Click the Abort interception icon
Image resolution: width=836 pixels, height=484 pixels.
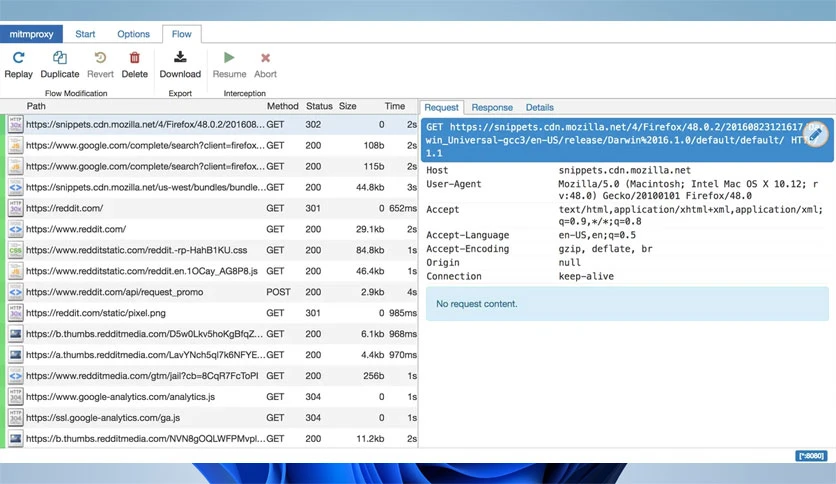point(265,58)
